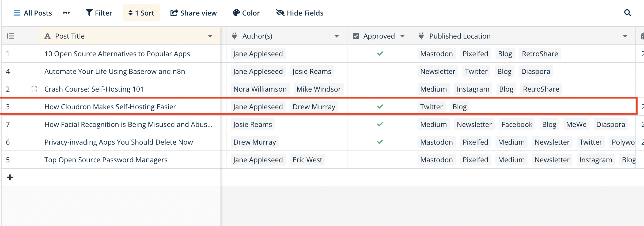Open search with the magnifying glass icon
Screen dimensions: 644x226
click(x=627, y=13)
